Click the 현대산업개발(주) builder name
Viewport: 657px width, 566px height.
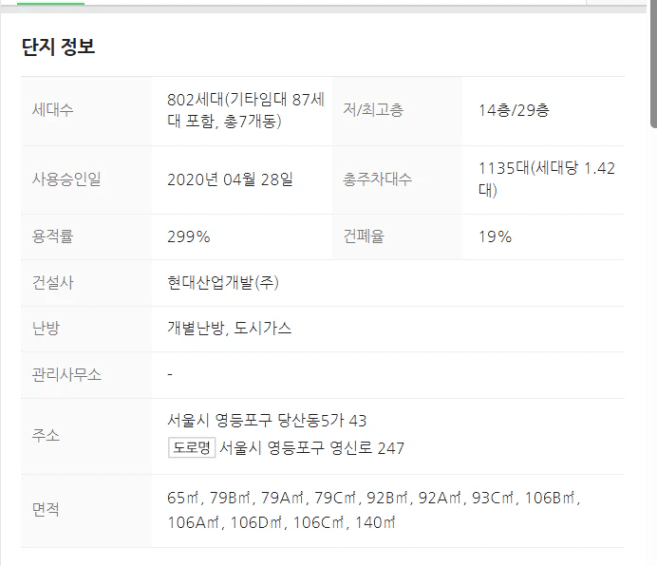[222, 283]
